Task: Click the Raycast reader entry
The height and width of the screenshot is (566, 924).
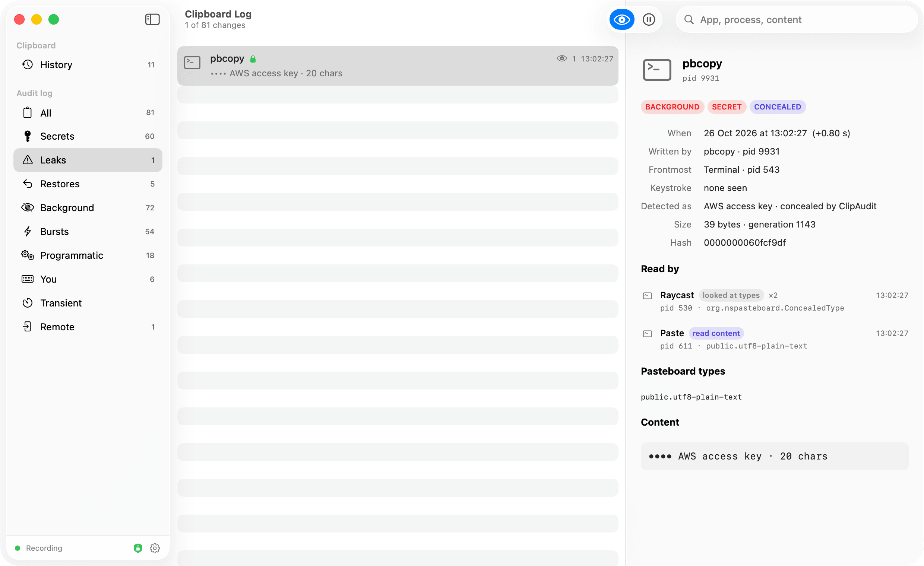Action: click(x=775, y=301)
